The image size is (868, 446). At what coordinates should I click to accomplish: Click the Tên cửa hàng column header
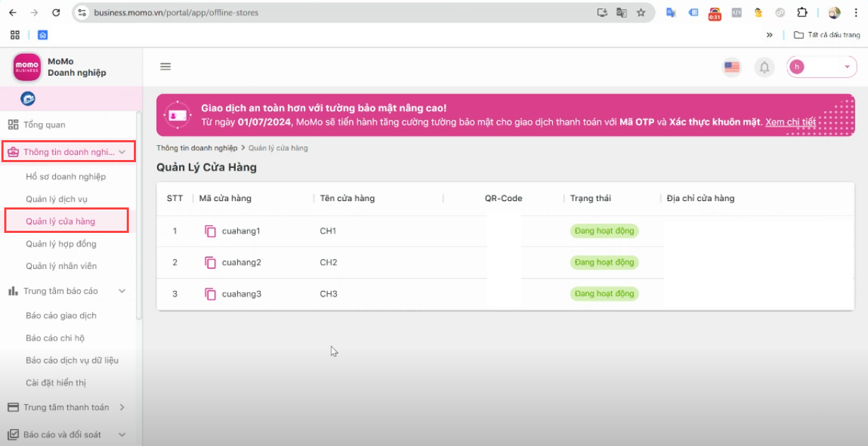coord(348,198)
